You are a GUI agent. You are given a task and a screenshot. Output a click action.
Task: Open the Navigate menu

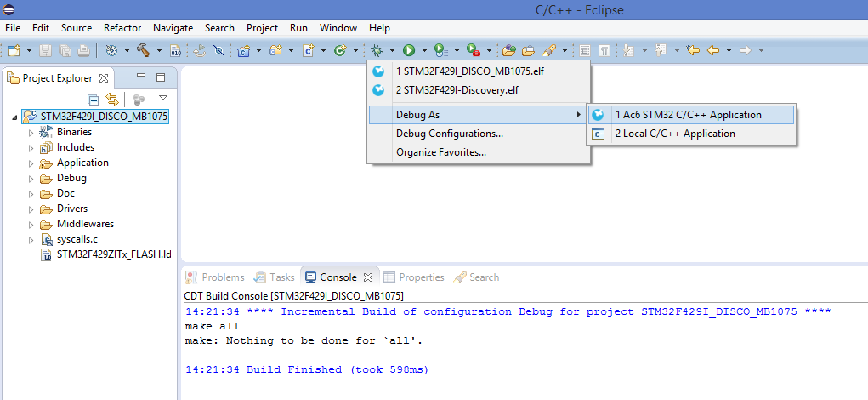(173, 28)
